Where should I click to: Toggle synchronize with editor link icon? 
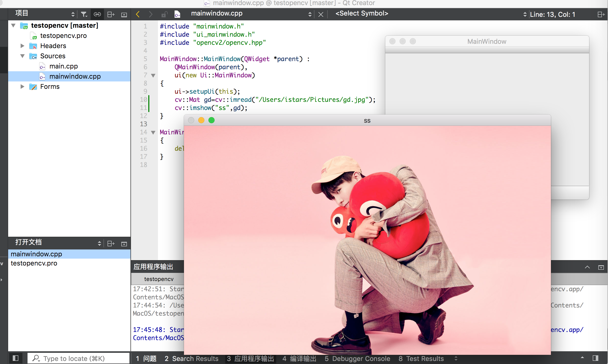(x=97, y=15)
